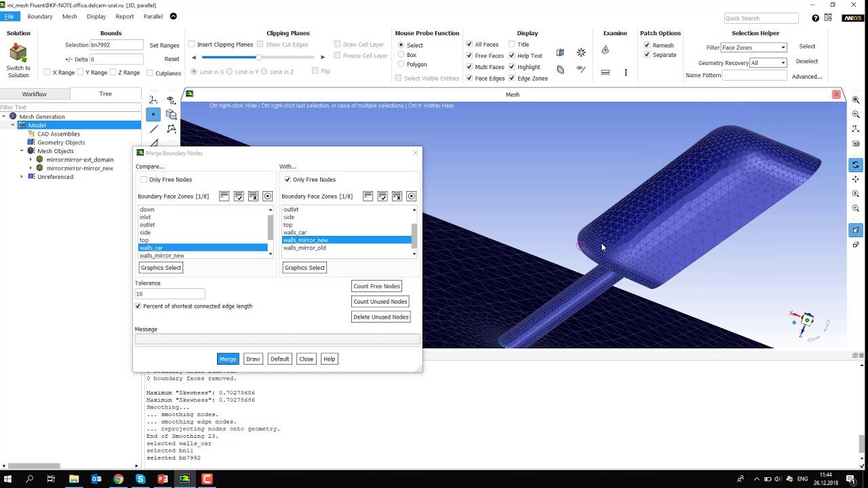868x488 pixels.
Task: Click the Examine panel triangle icon
Action: (605, 50)
